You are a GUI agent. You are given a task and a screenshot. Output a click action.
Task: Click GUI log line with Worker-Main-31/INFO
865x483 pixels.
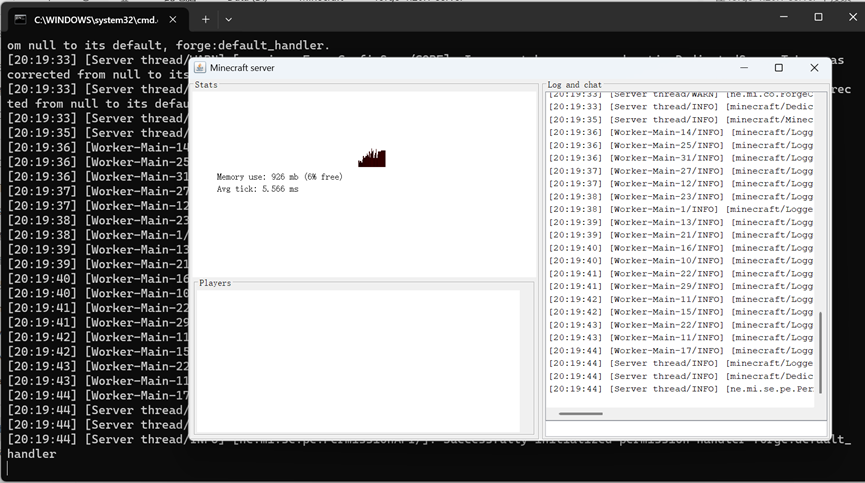[x=681, y=158]
